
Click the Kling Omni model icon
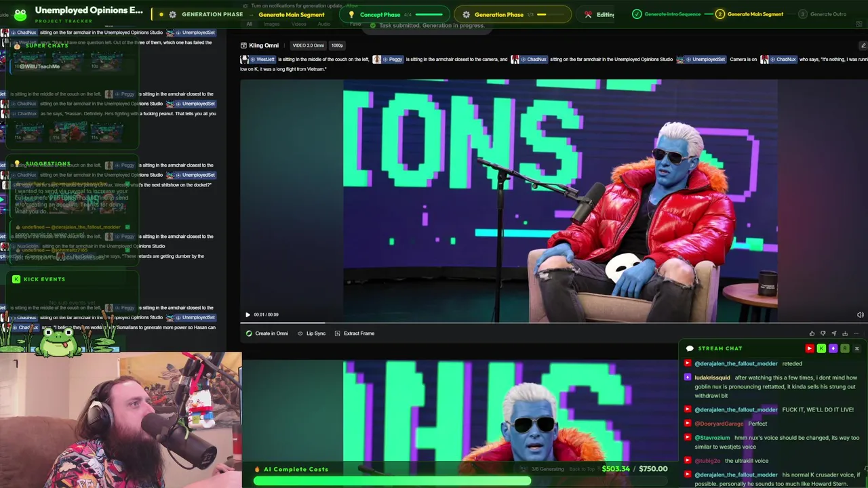[243, 45]
